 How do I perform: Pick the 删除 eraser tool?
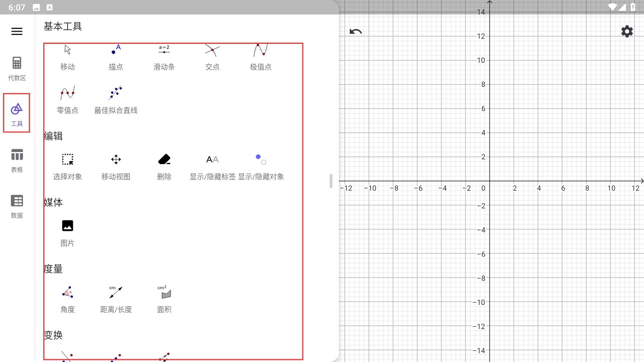(164, 166)
